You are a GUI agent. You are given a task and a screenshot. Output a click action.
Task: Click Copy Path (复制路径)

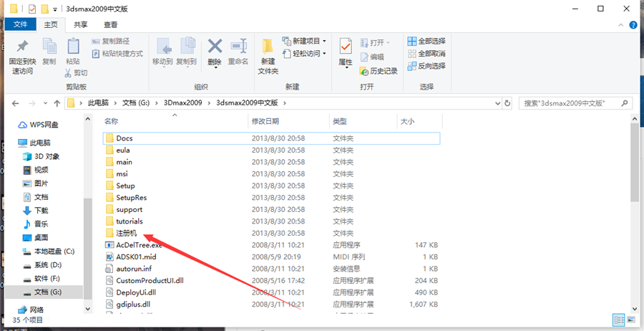click(x=110, y=41)
